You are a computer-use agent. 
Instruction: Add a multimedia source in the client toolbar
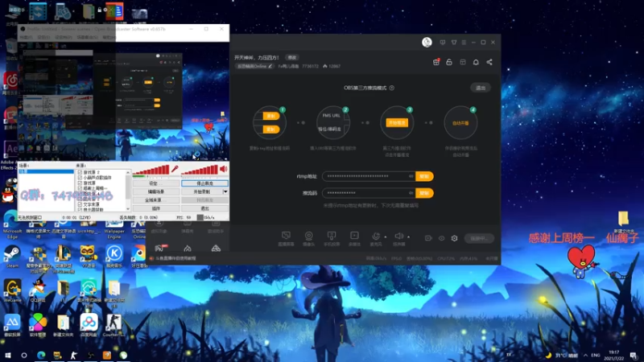click(x=354, y=238)
